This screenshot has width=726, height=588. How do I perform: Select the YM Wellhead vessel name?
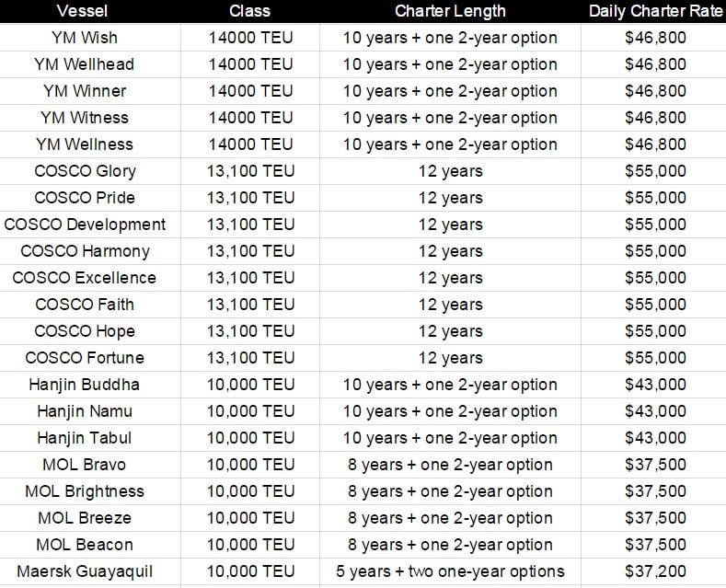click(x=84, y=64)
